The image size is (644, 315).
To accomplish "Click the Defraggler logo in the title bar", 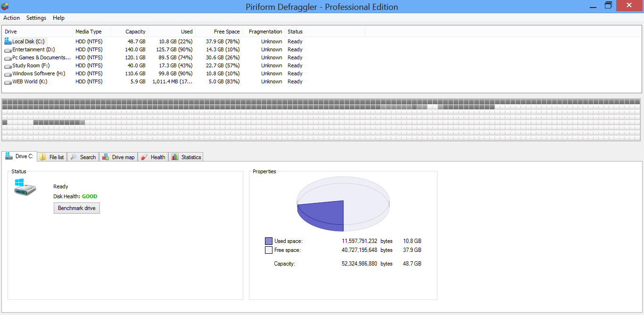I will click(6, 5).
